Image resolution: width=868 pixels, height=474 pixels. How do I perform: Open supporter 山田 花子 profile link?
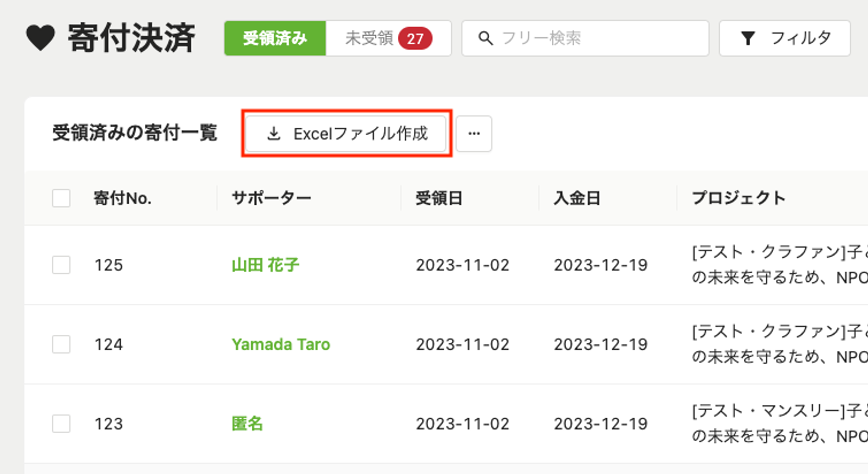pos(265,265)
